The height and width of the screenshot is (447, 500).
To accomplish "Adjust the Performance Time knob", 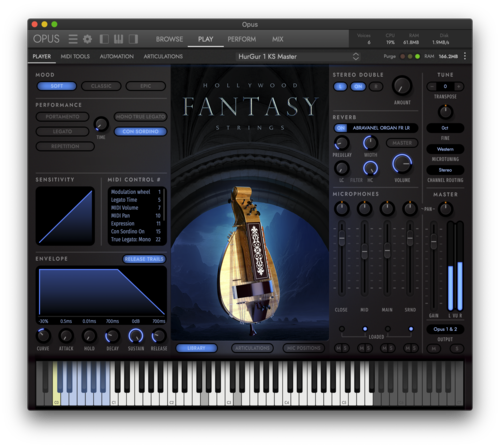I will (x=101, y=124).
